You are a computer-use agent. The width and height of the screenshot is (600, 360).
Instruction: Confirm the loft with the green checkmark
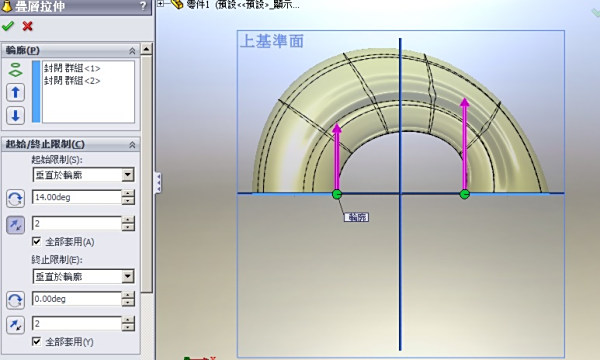[x=8, y=26]
